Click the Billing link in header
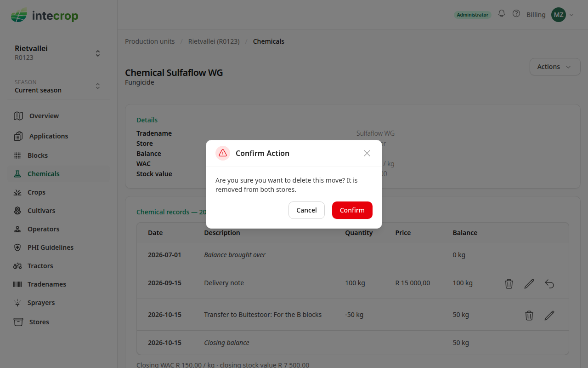588x368 pixels. [536, 15]
